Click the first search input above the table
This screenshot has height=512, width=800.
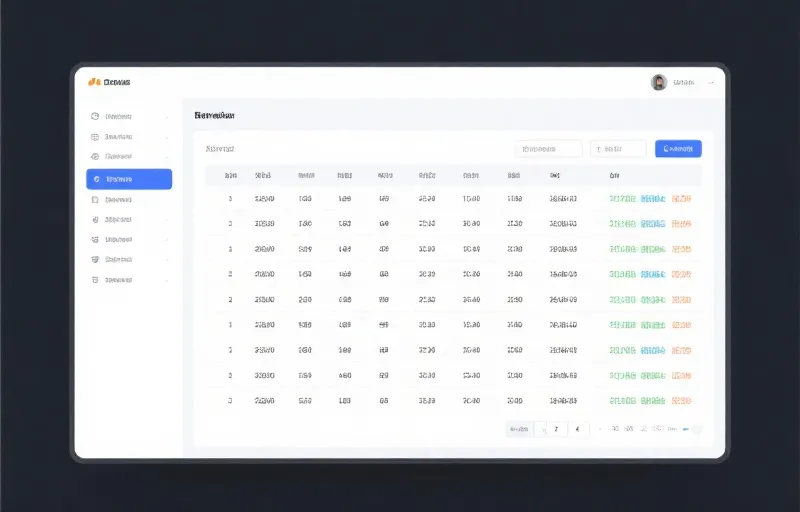pyautogui.click(x=548, y=149)
